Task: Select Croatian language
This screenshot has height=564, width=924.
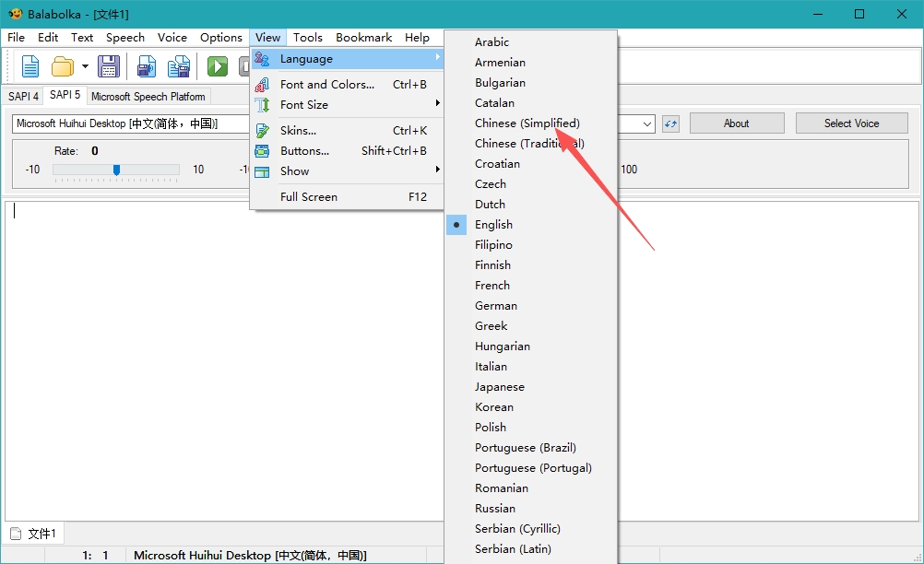Action: click(x=531, y=164)
